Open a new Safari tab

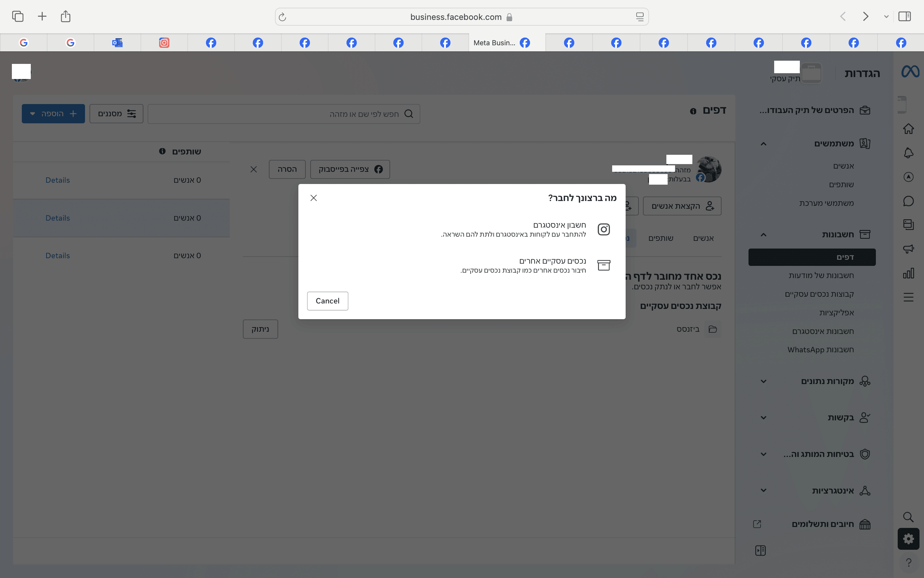(x=42, y=16)
